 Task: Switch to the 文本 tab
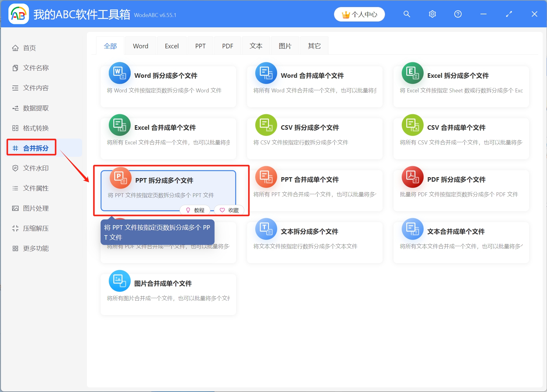256,46
